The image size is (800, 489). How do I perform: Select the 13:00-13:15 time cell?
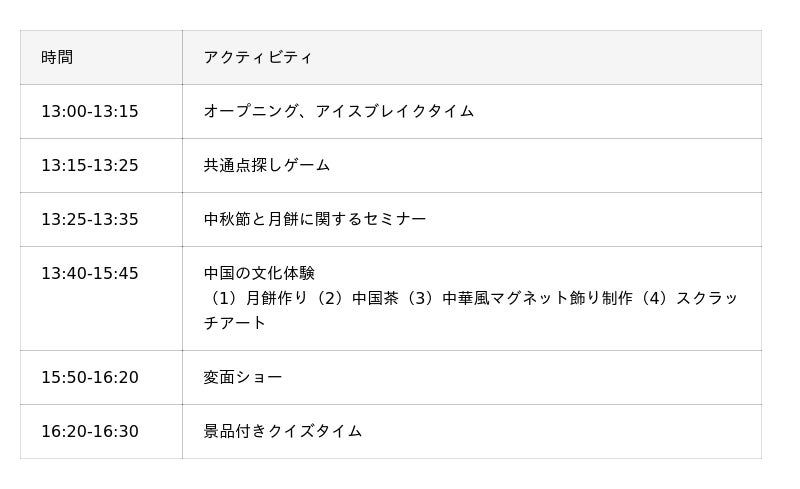90,111
